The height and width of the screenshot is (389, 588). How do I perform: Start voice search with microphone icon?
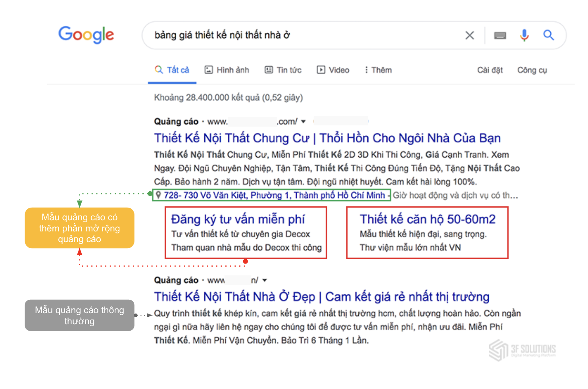[524, 35]
